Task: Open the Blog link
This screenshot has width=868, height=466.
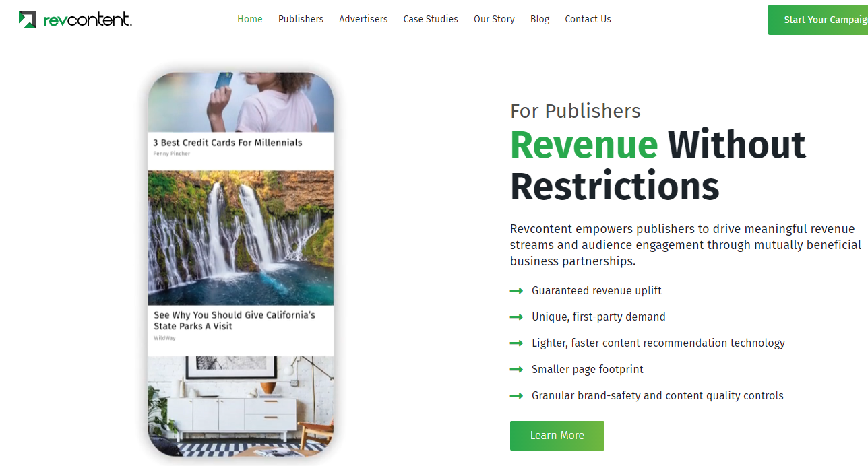Action: pos(540,19)
